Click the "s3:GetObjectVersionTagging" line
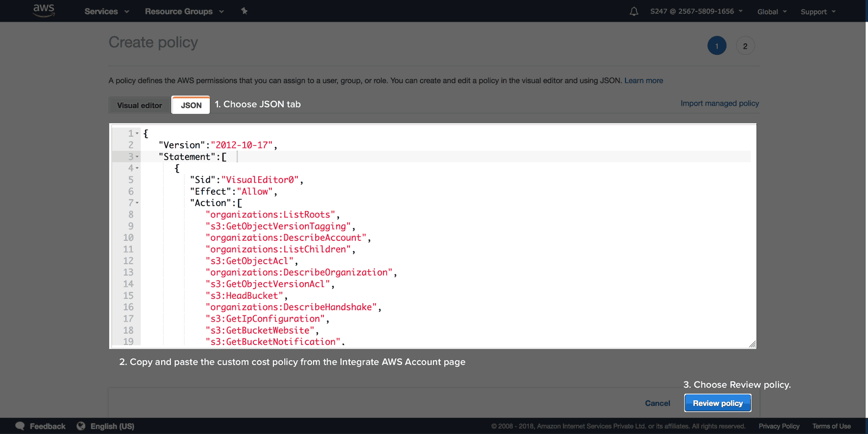The width and height of the screenshot is (868, 434). tap(280, 226)
